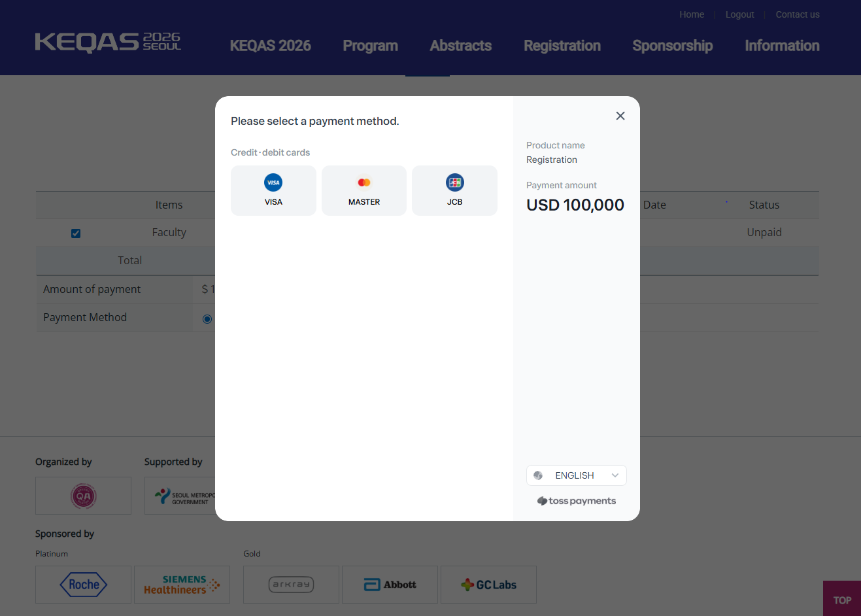Viewport: 861px width, 616px height.
Task: Select the Payment Method radio button
Action: (207, 319)
